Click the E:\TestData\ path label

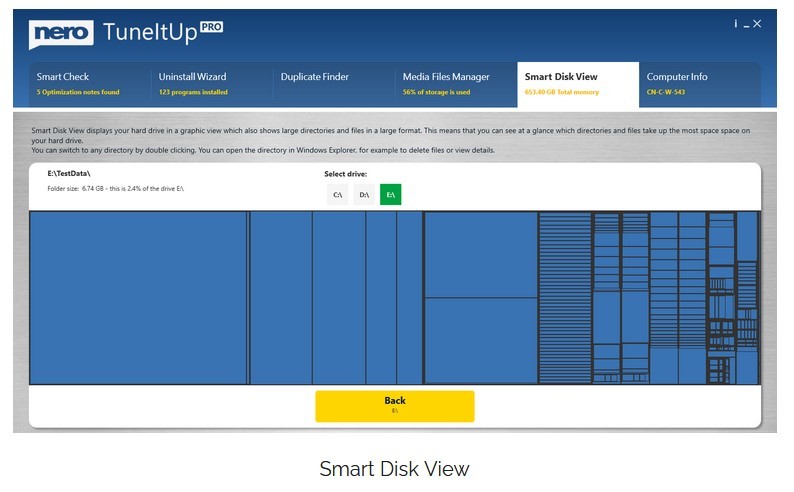point(69,174)
